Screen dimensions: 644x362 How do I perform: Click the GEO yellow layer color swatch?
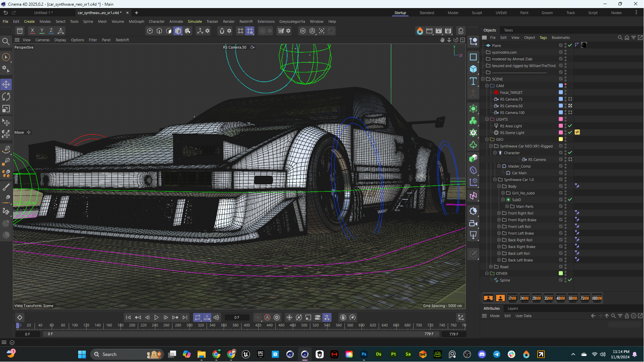560,139
